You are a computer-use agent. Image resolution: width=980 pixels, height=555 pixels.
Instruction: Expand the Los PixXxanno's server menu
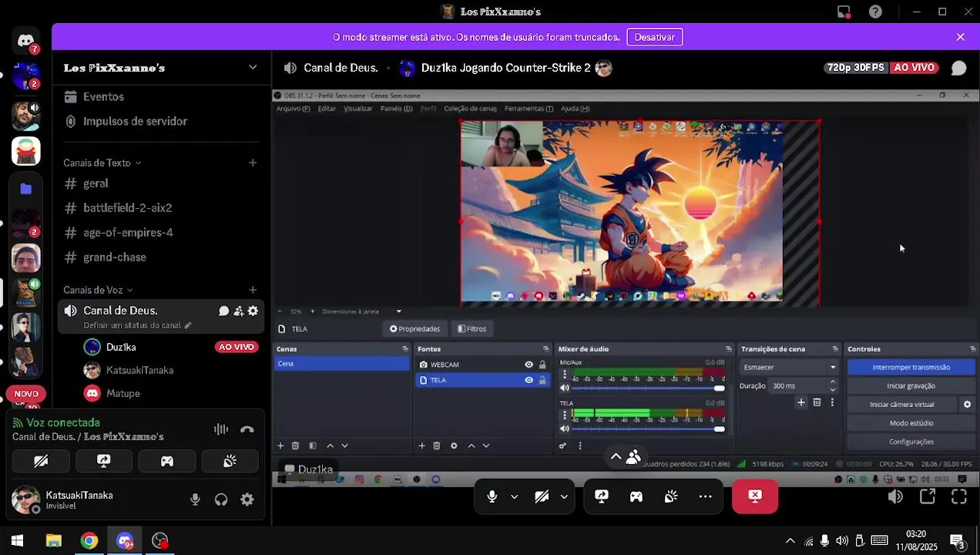coord(252,68)
